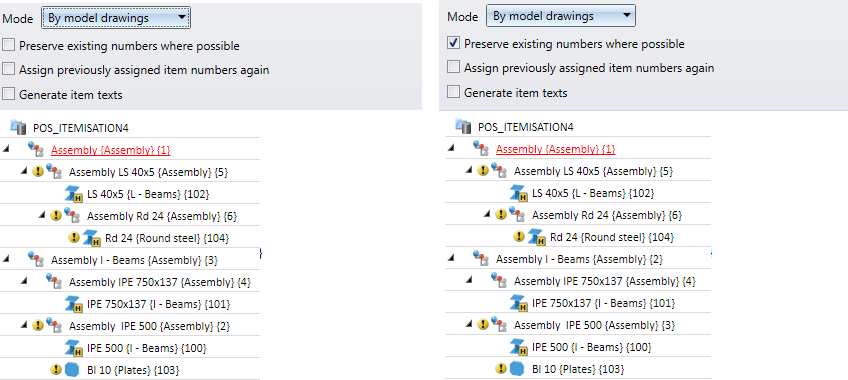Click the beam icon of LS 40x5 {102}, right panel

[519, 193]
